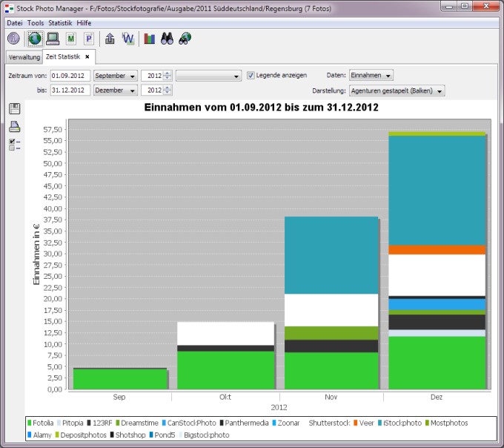Click the Fotolia green legend swatch
The height and width of the screenshot is (448, 504).
[30, 423]
